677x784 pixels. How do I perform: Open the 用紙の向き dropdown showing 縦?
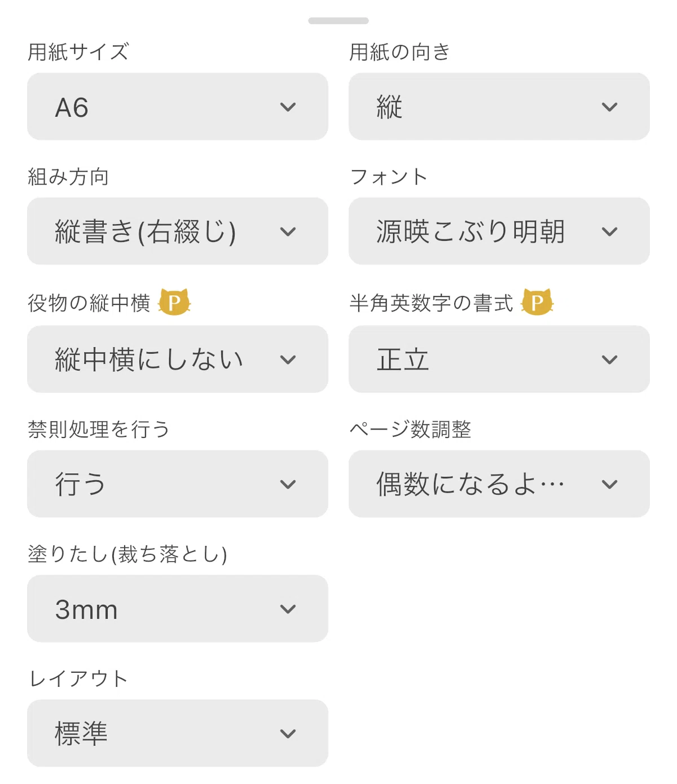click(x=499, y=106)
